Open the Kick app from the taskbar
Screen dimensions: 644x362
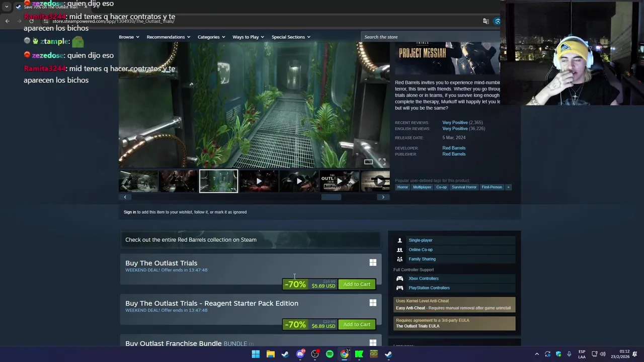point(359,354)
